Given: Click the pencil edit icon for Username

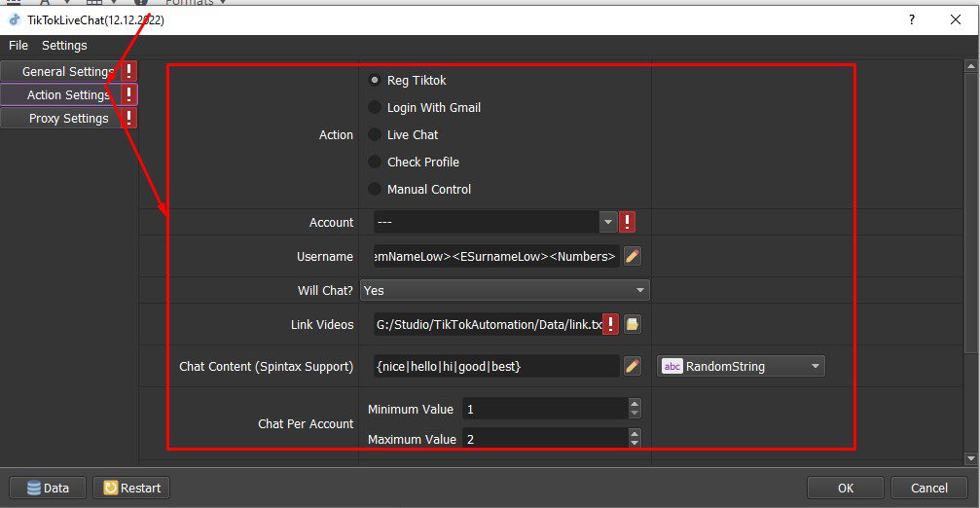Looking at the screenshot, I should (x=633, y=256).
